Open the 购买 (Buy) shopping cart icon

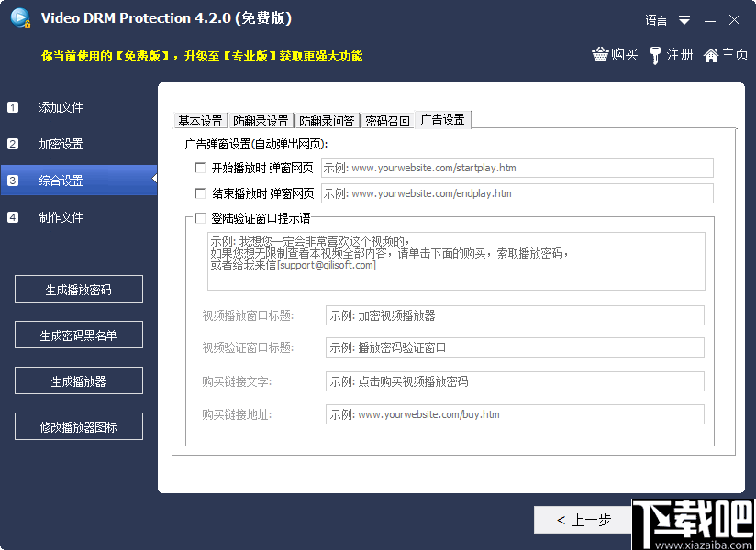pos(613,55)
